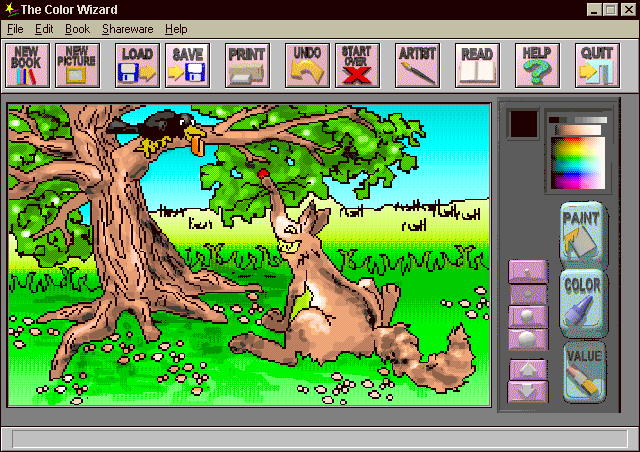Pick a tone from the skin-tone gradient strip
The width and height of the screenshot is (640, 452).
(x=578, y=130)
